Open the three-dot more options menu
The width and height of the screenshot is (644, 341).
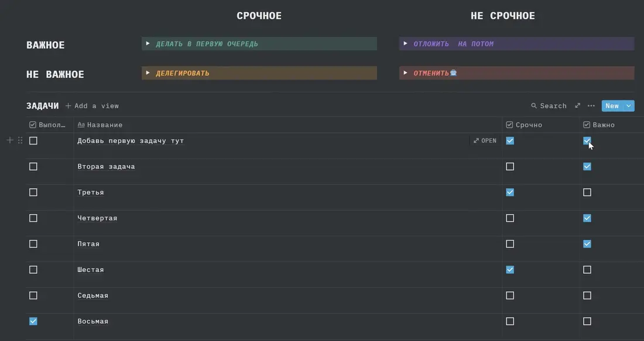[591, 106]
